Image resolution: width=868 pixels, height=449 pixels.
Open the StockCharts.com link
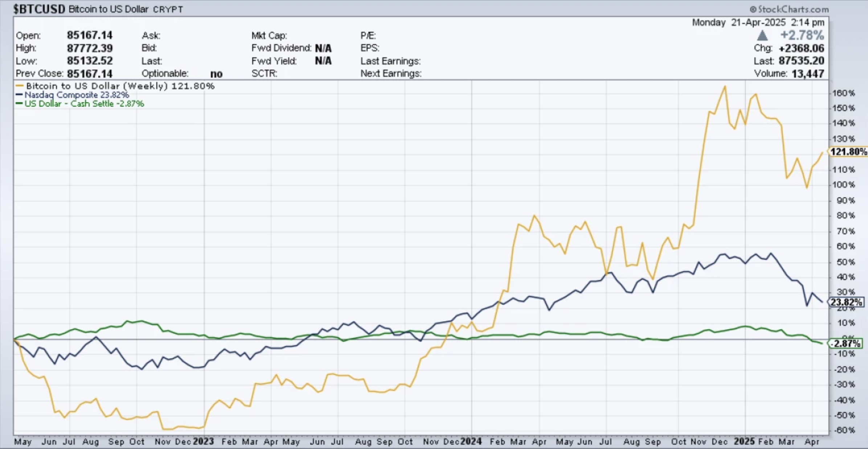point(795,9)
